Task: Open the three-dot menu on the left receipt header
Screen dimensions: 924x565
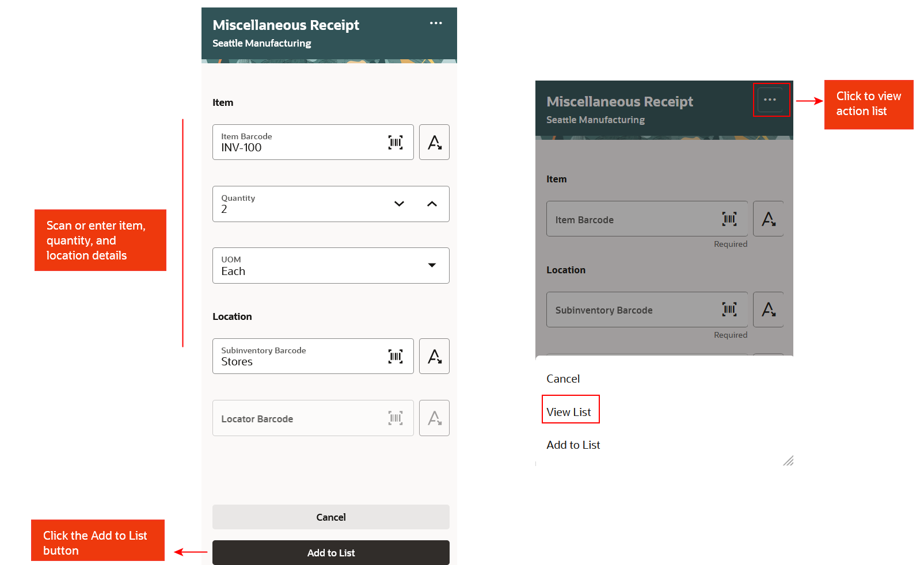Action: pyautogui.click(x=436, y=23)
